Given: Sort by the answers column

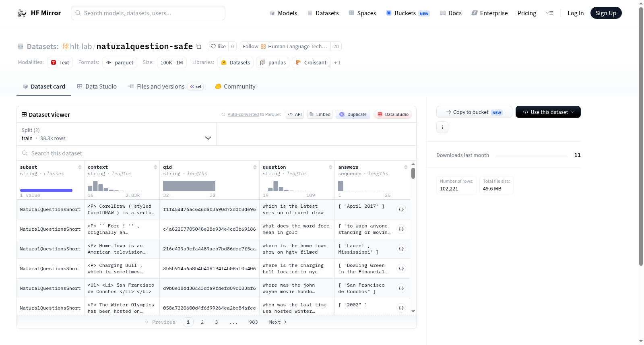Looking at the screenshot, I should [x=406, y=167].
